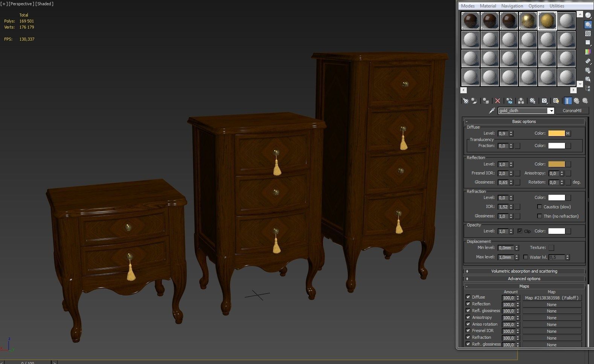Click the Refraction map None button

[x=551, y=338]
